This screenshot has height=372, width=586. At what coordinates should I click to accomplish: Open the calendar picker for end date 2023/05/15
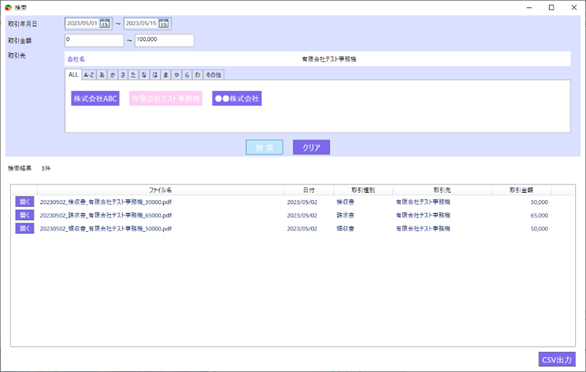(x=164, y=24)
